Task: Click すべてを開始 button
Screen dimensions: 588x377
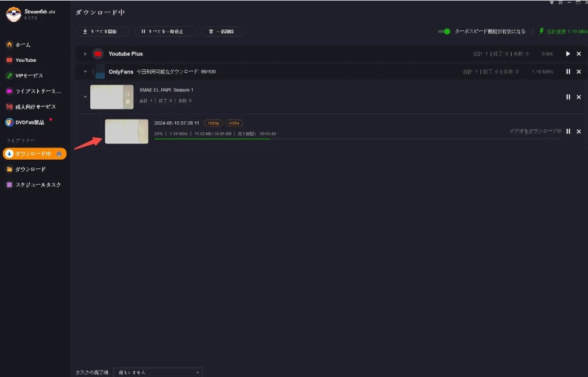Action: [102, 31]
